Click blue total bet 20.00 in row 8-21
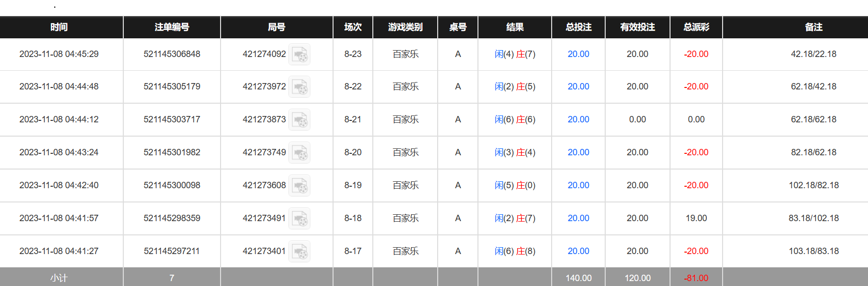The height and width of the screenshot is (286, 868). click(578, 119)
